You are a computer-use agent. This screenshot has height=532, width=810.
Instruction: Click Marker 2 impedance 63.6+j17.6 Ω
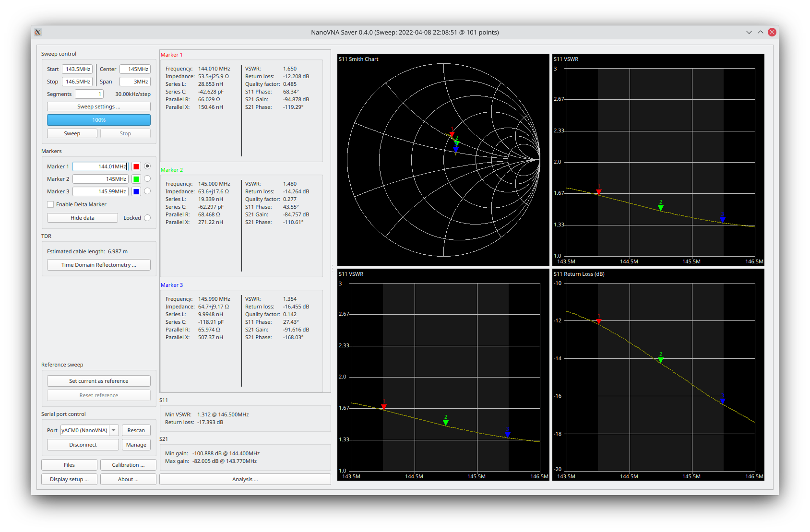214,191
